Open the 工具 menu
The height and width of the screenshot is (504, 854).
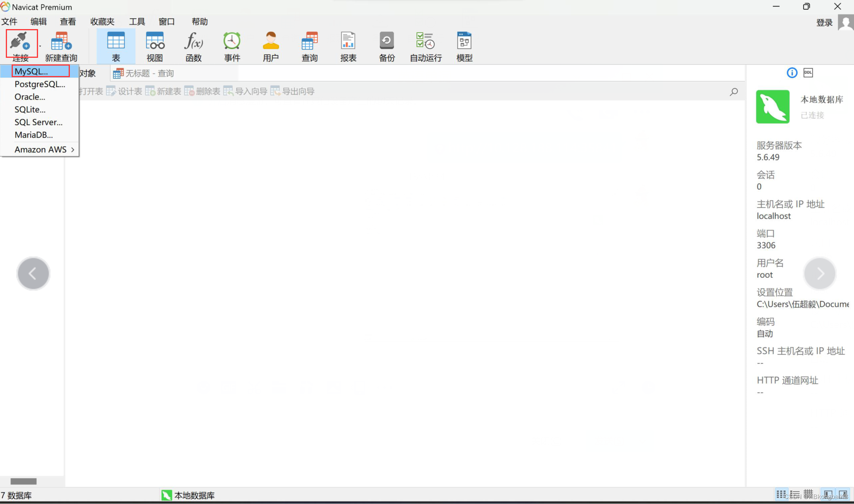(x=137, y=22)
